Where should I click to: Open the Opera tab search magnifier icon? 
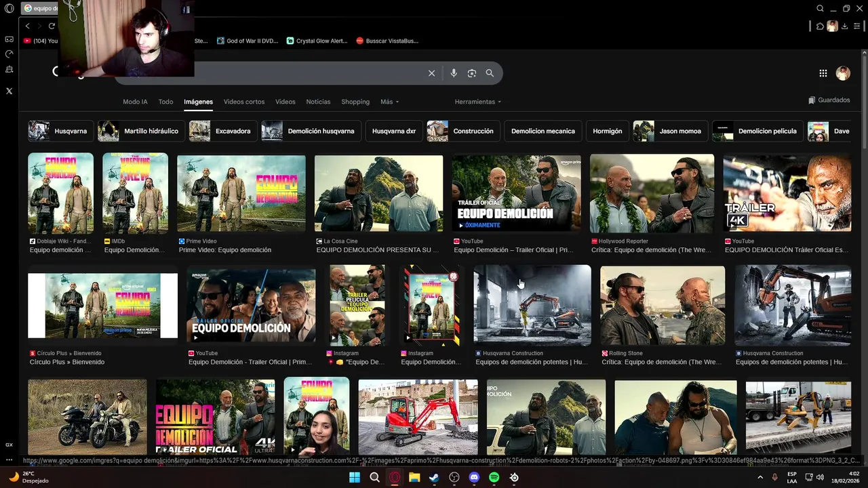point(821,9)
